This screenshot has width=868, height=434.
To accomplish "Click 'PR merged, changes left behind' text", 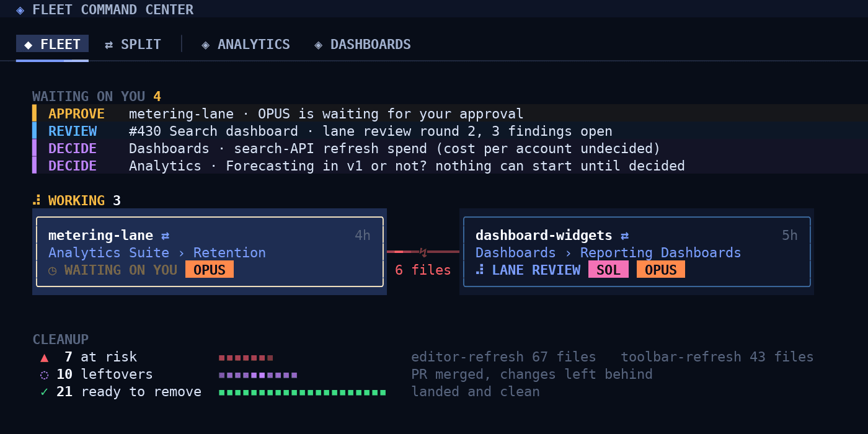I will (532, 374).
